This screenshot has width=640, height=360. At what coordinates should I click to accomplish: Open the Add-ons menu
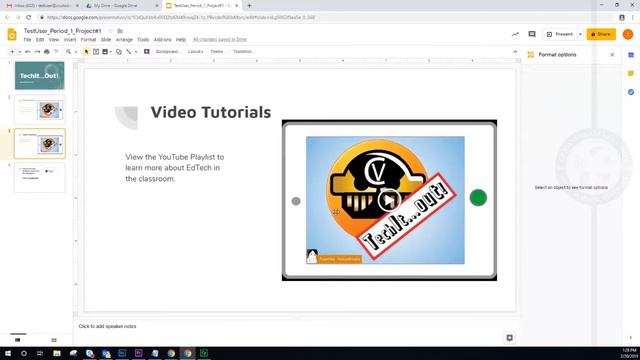click(x=162, y=40)
